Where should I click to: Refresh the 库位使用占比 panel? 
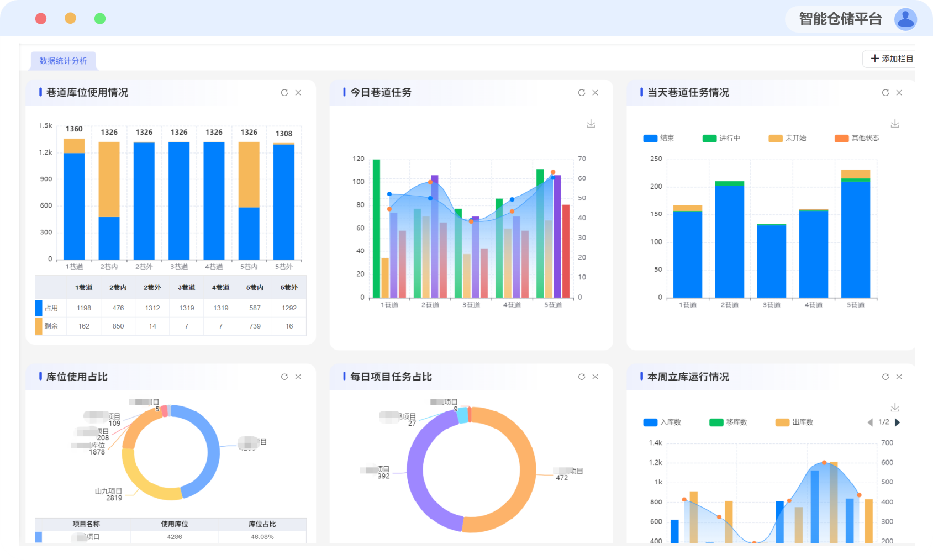(284, 377)
